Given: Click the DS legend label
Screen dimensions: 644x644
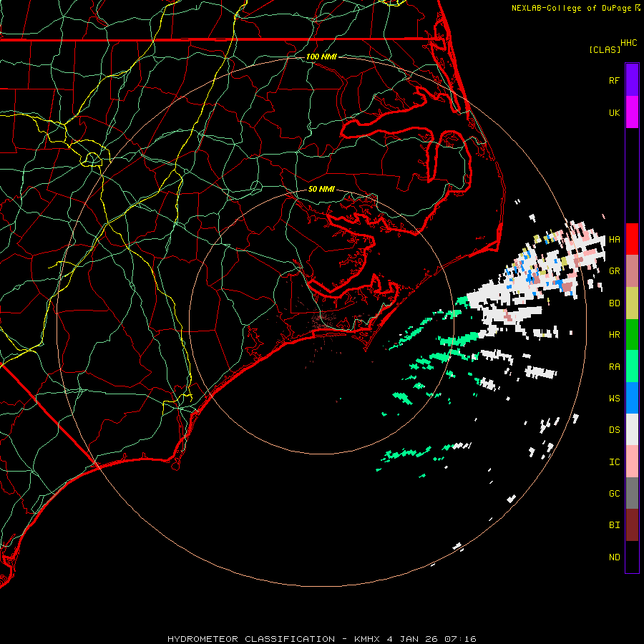Looking at the screenshot, I should (x=614, y=430).
